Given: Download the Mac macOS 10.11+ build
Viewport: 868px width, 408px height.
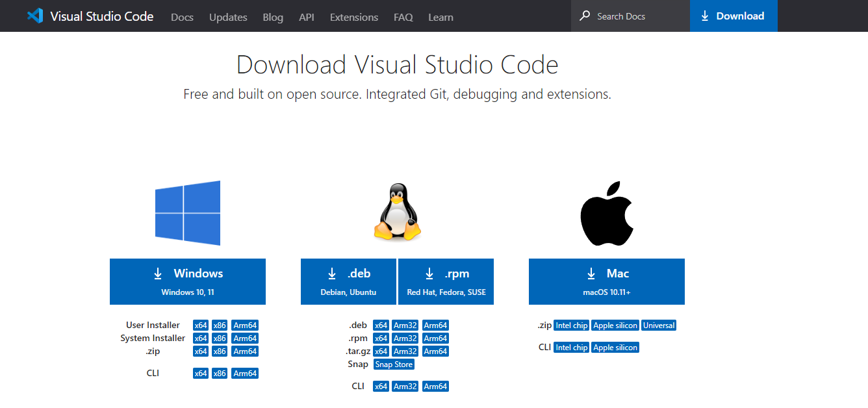Looking at the screenshot, I should coord(607,281).
